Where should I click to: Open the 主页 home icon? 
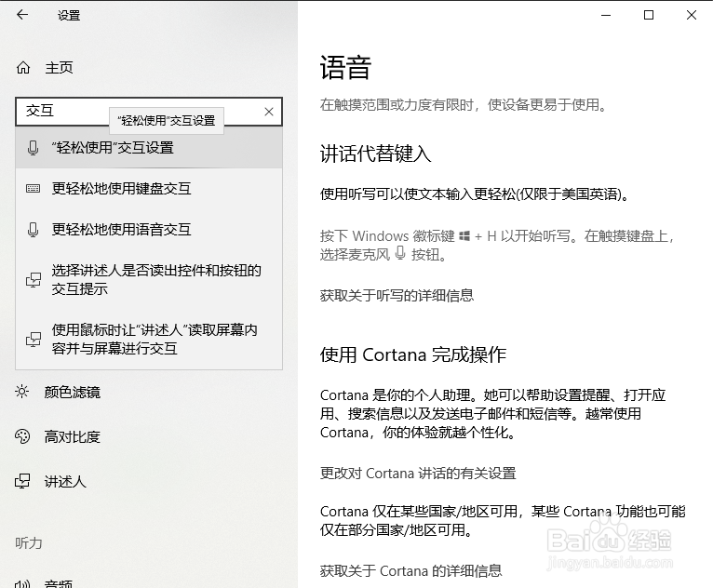22,68
